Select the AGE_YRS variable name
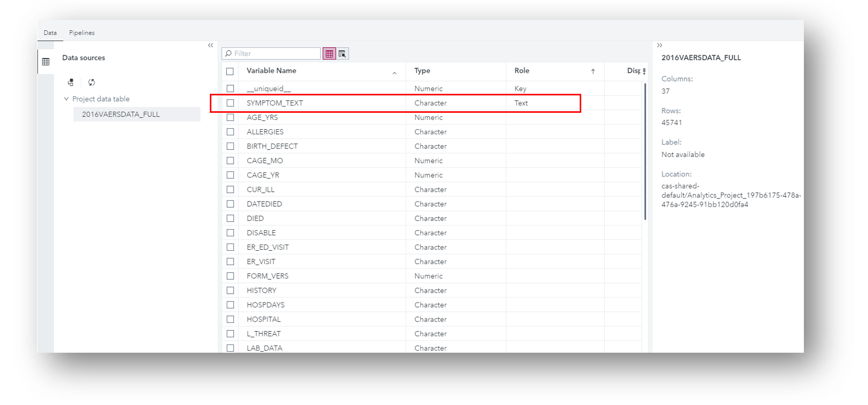The image size is (868, 405). coord(262,117)
